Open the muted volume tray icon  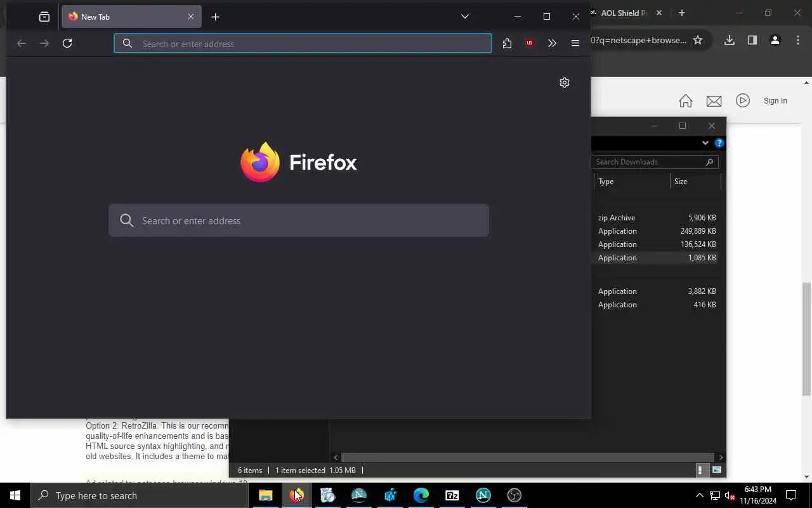(730, 495)
